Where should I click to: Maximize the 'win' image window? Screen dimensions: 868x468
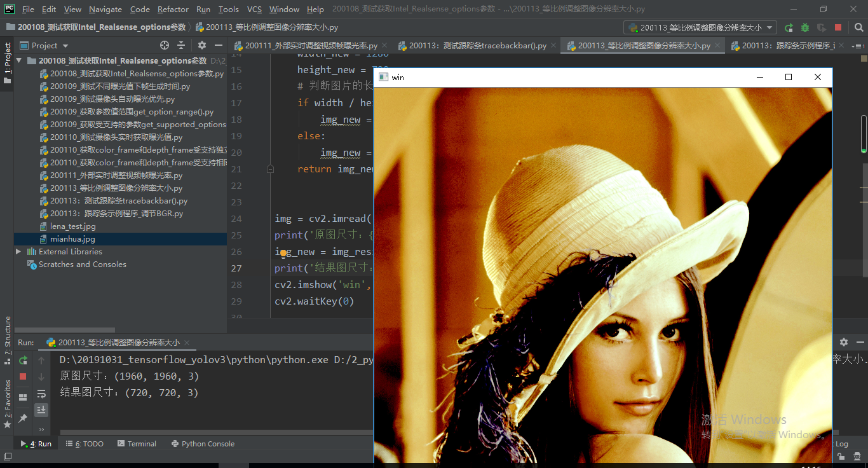pyautogui.click(x=789, y=77)
